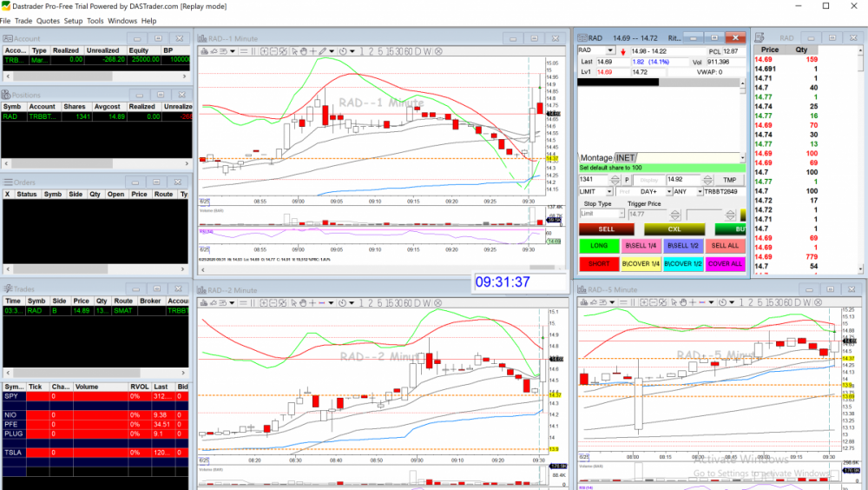868x490 pixels.
Task: Switch 1-Minute chart to daily D timeframe
Action: pos(416,51)
